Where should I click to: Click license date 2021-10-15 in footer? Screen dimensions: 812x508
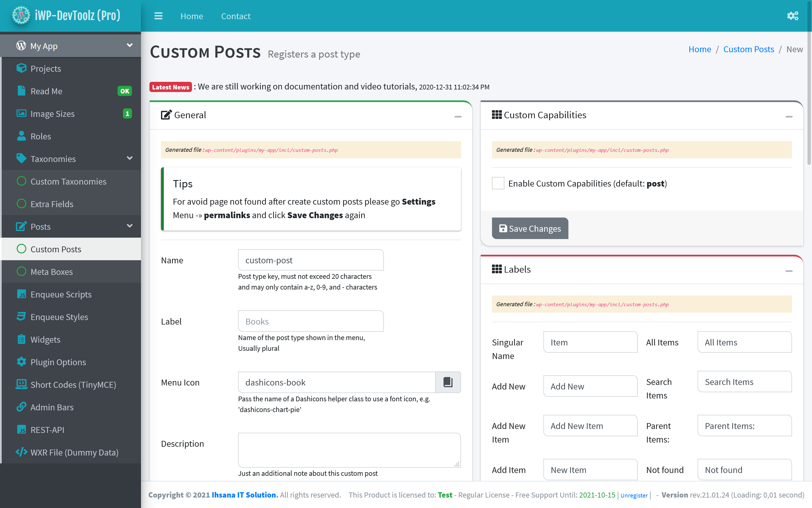597,494
